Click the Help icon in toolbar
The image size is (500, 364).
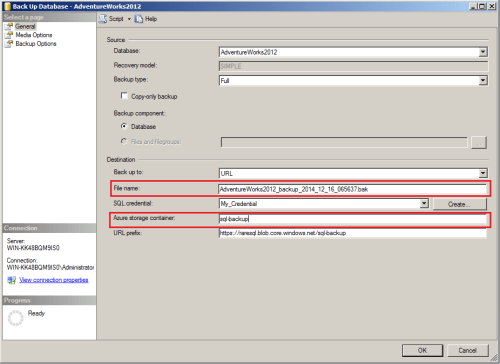pos(139,19)
